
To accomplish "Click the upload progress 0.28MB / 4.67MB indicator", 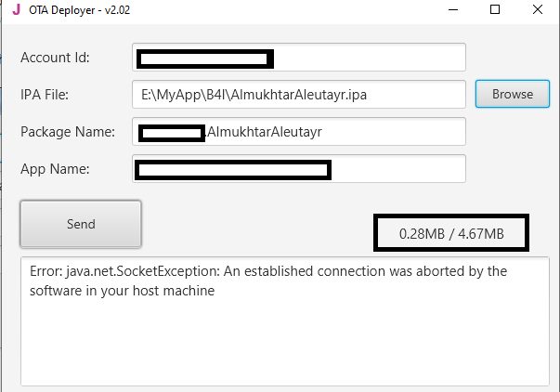I will pos(451,234).
